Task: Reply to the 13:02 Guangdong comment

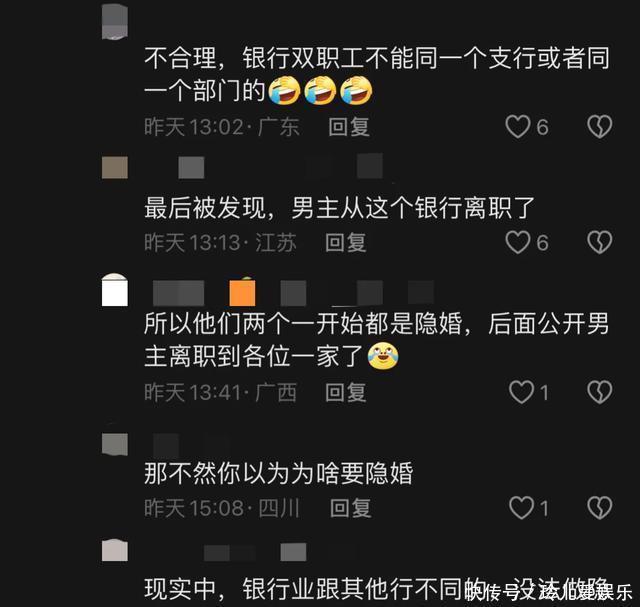Action: pos(349,127)
